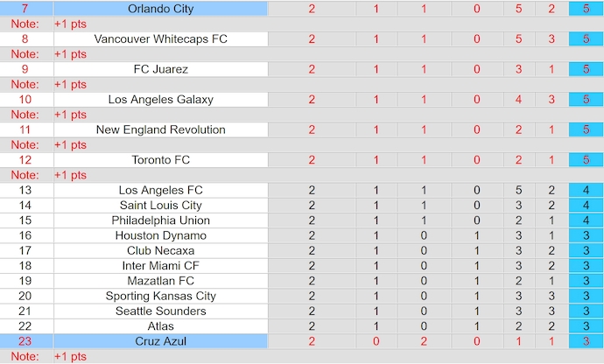Select FC Juarez in the standings
This screenshot has width=604, height=364.
pos(161,69)
